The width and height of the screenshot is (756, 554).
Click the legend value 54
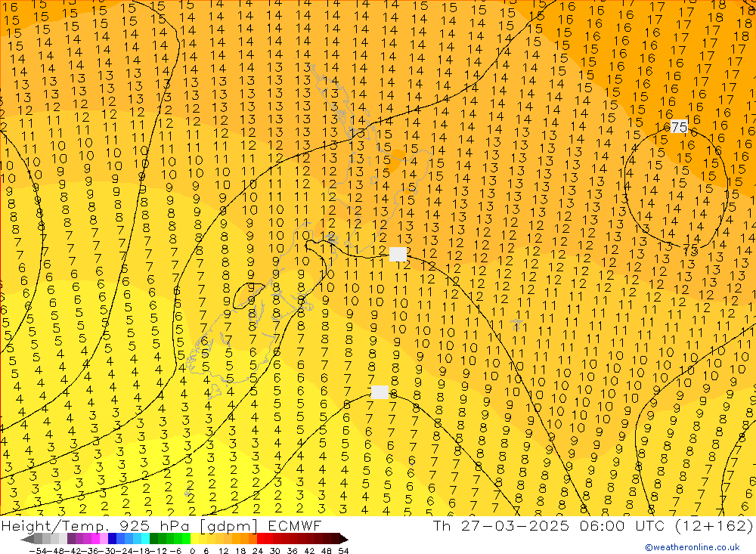click(x=343, y=551)
